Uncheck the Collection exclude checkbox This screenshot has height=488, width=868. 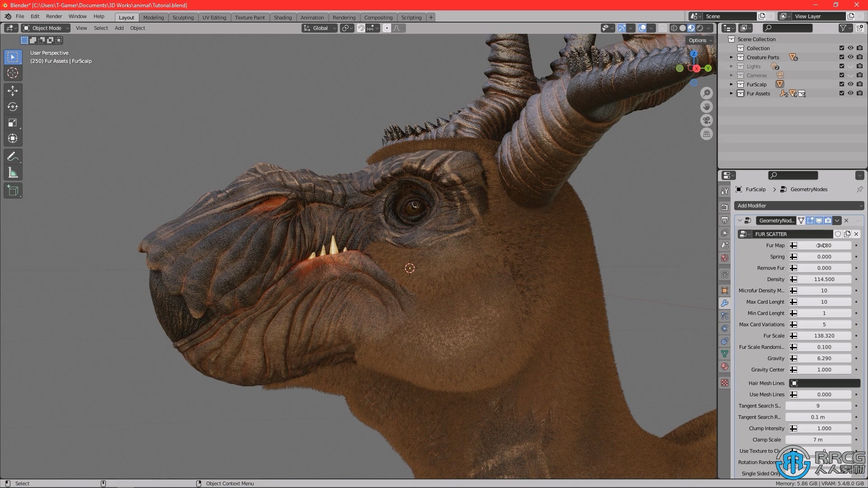coord(841,48)
